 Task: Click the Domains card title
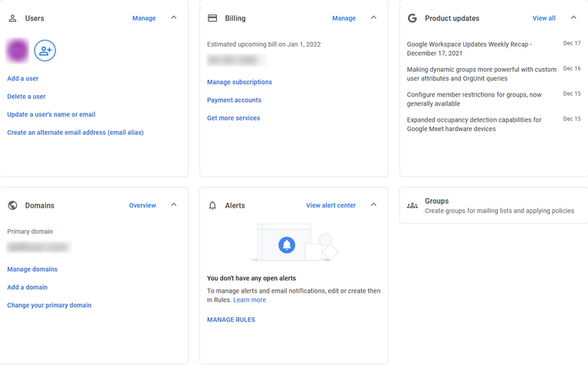40,205
